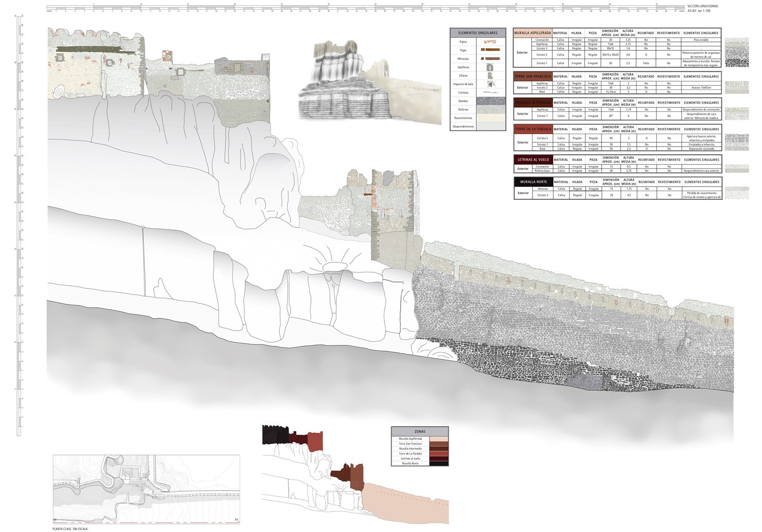Click the Impactos de bala legend symbol
The width and height of the screenshot is (762, 532).
[491, 84]
